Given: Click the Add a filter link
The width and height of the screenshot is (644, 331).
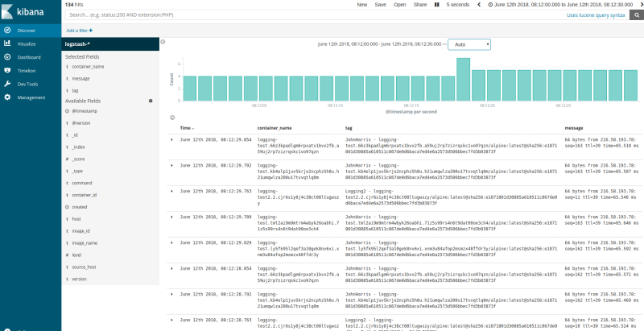Looking at the screenshot, I should (79, 30).
